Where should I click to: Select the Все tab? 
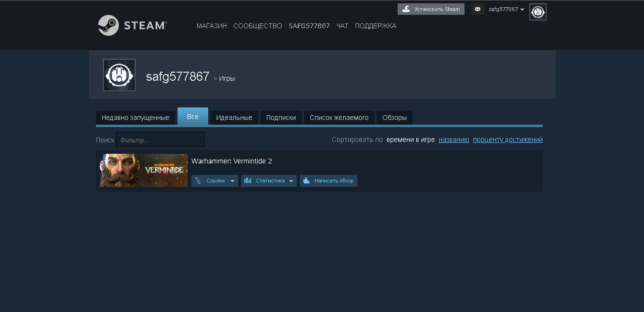[x=193, y=117]
